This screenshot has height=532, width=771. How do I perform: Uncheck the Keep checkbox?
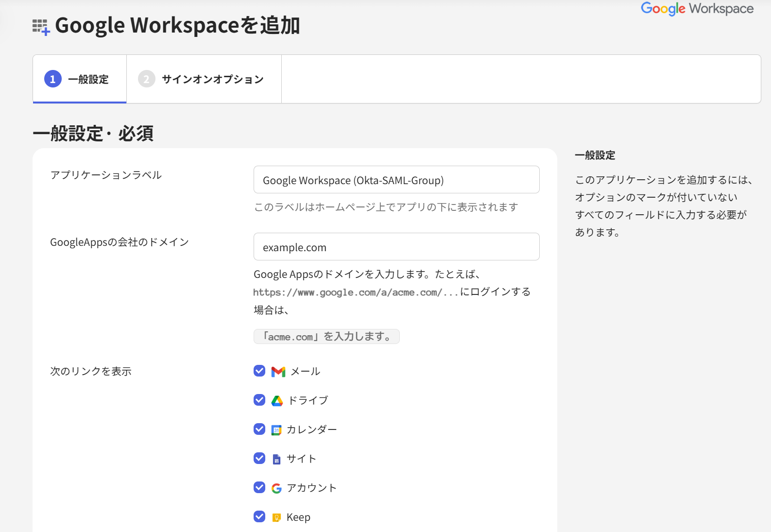pos(259,516)
